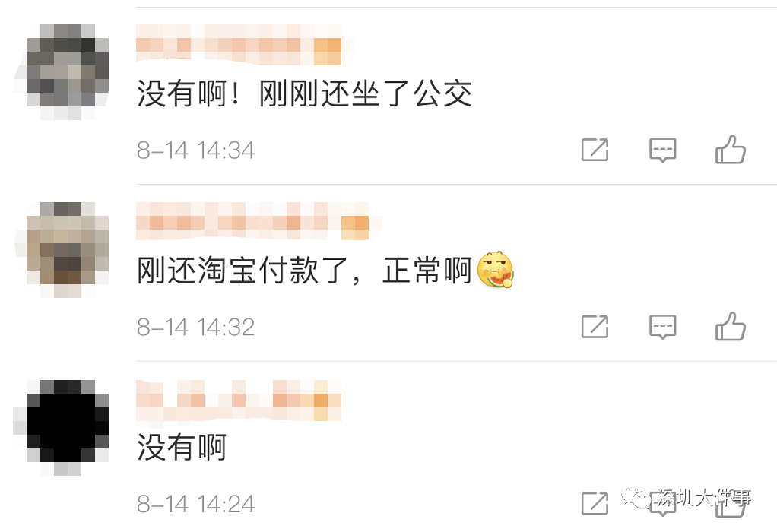
Task: Select comment text 没有啊！刚刚还坐了公交
Action: (x=304, y=93)
